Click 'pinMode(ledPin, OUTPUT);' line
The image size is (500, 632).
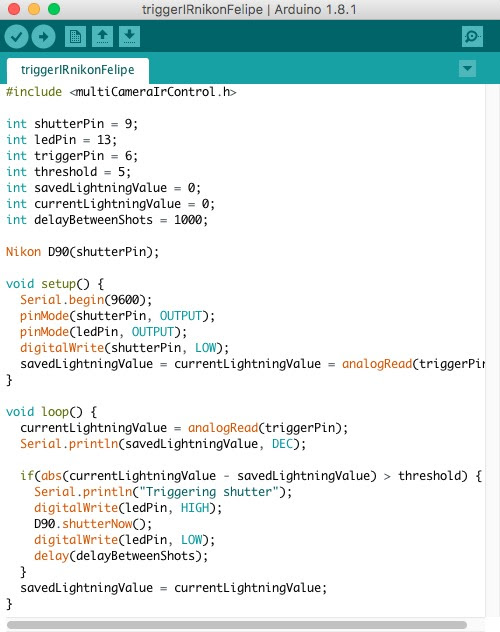pyautogui.click(x=103, y=332)
